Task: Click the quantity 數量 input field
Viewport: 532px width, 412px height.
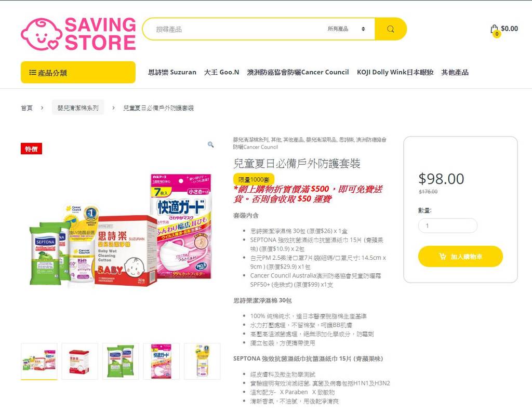Action: [x=447, y=225]
